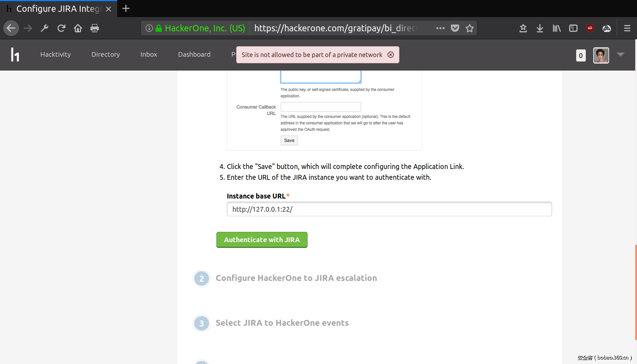This screenshot has width=637, height=364.
Task: Click the HackerOne logo in navbar
Action: pyautogui.click(x=15, y=55)
